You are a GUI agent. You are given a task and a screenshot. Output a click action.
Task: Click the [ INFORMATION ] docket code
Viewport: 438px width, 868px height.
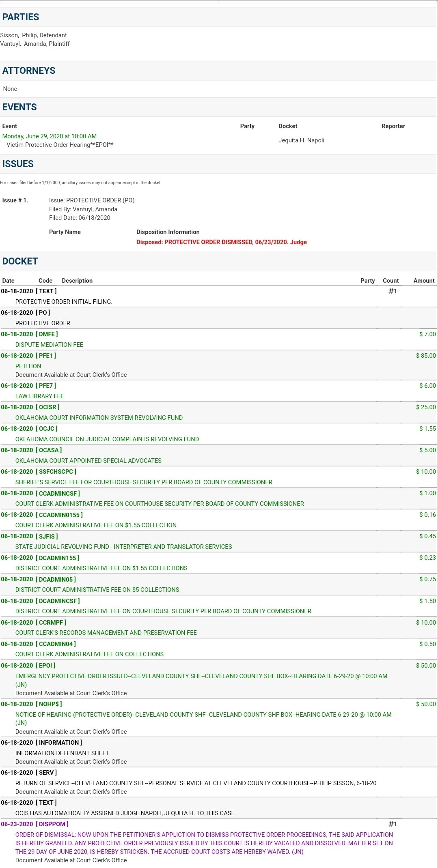59,743
